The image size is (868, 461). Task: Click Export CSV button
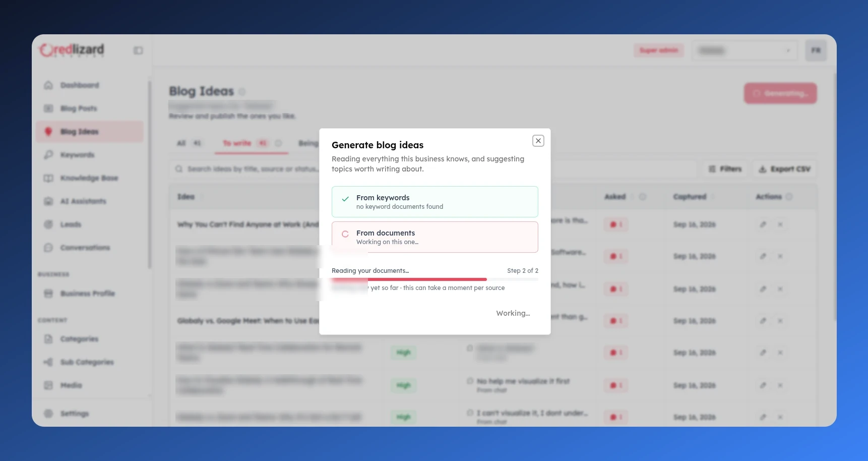(784, 169)
